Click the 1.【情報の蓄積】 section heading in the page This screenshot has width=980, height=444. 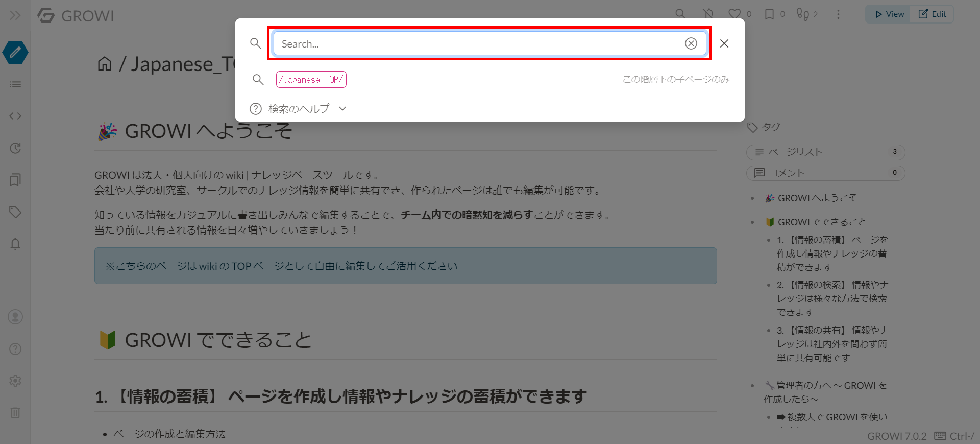pyautogui.click(x=341, y=396)
